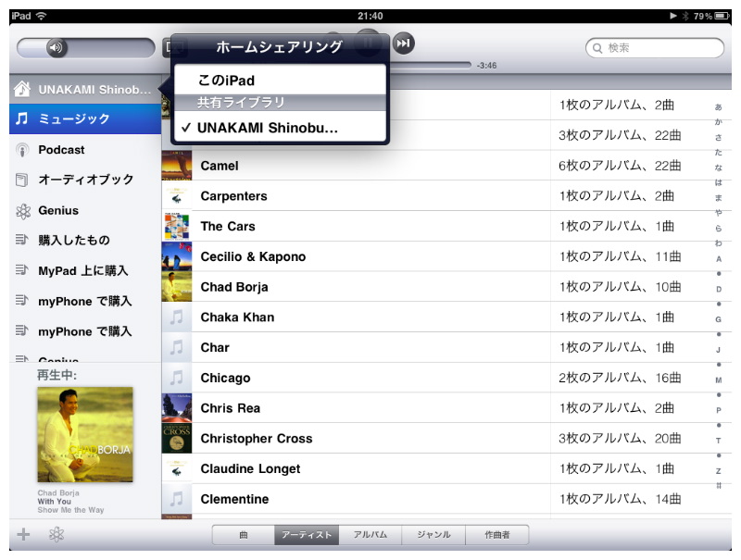
Task: Tap Clementine placeholder note icon
Action: click(177, 499)
